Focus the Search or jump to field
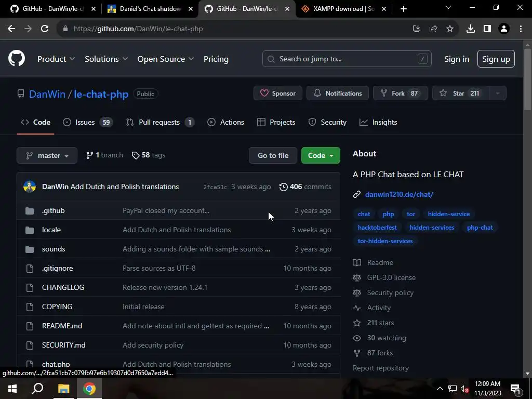The width and height of the screenshot is (532, 399). point(347,59)
